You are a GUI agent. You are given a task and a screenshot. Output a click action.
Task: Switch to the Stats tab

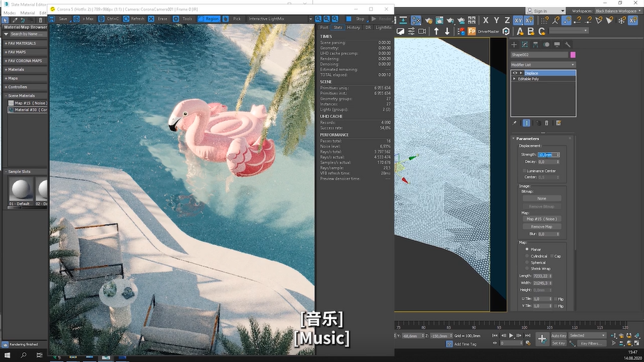click(337, 28)
